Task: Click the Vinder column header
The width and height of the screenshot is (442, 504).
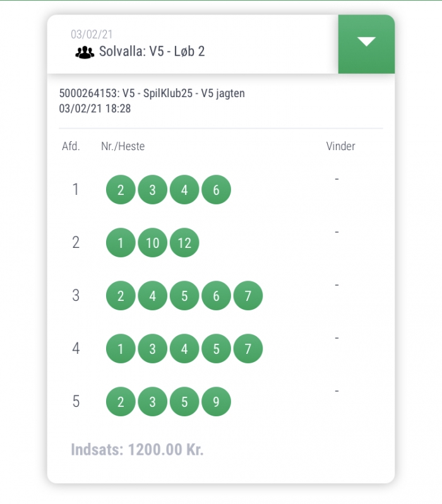Action: click(341, 146)
